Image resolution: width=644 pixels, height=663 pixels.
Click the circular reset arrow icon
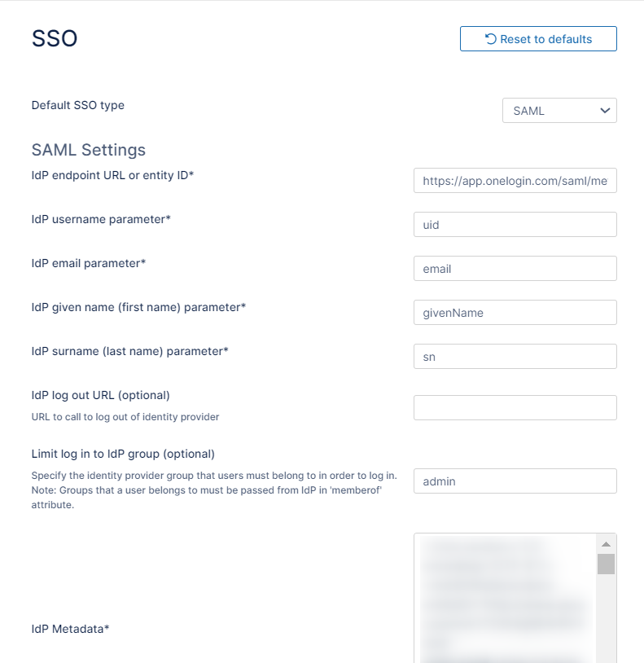[x=491, y=39]
